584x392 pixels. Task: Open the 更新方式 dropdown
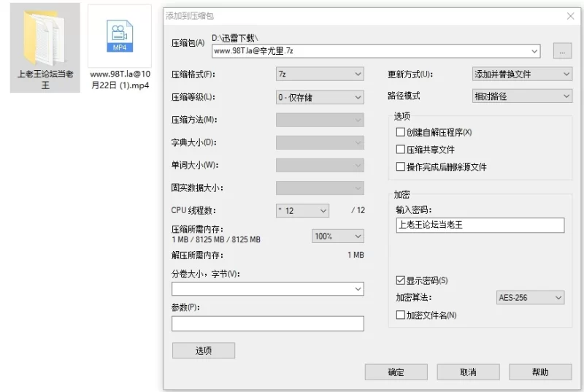(x=521, y=74)
